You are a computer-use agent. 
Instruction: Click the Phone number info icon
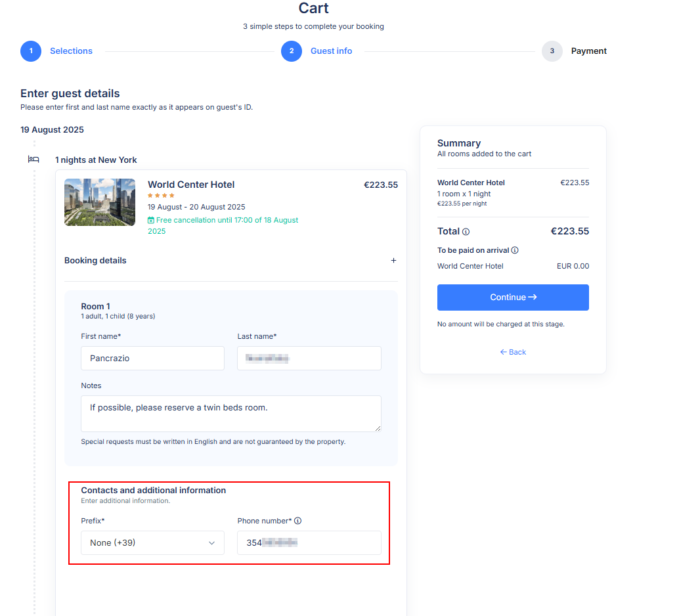(x=298, y=521)
